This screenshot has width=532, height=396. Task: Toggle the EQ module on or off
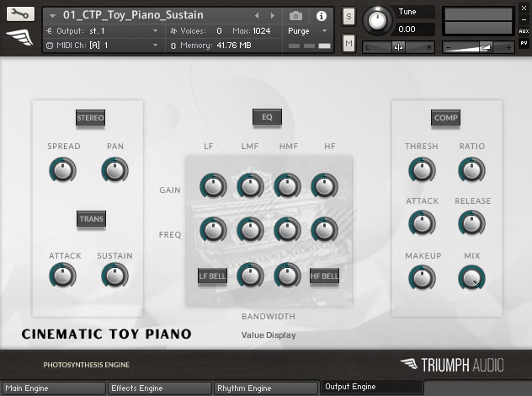tap(267, 117)
